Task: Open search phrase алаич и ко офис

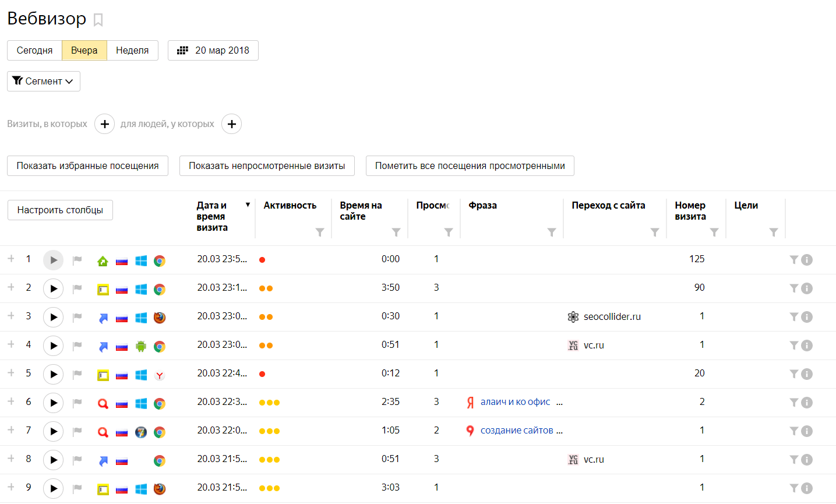Action: coord(516,402)
